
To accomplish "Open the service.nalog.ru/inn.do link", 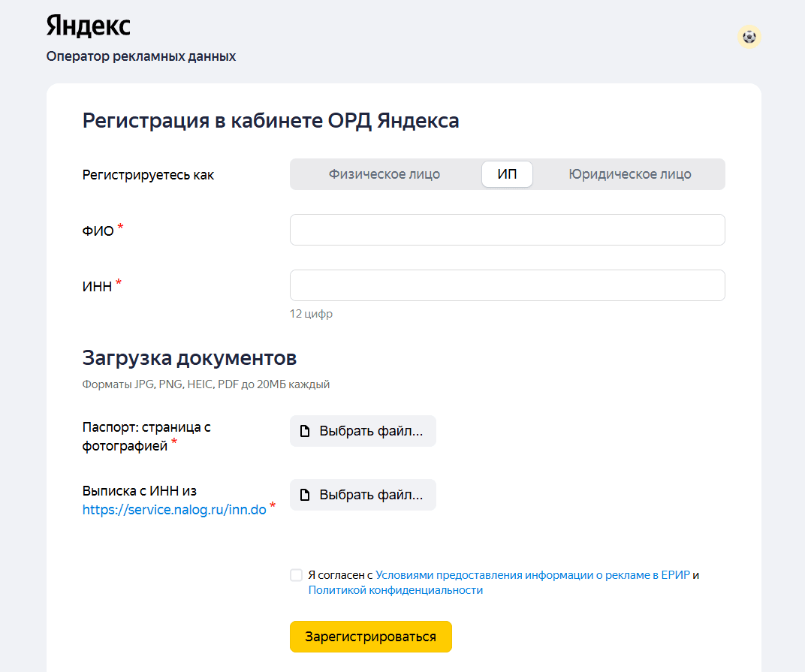I will coord(174,509).
